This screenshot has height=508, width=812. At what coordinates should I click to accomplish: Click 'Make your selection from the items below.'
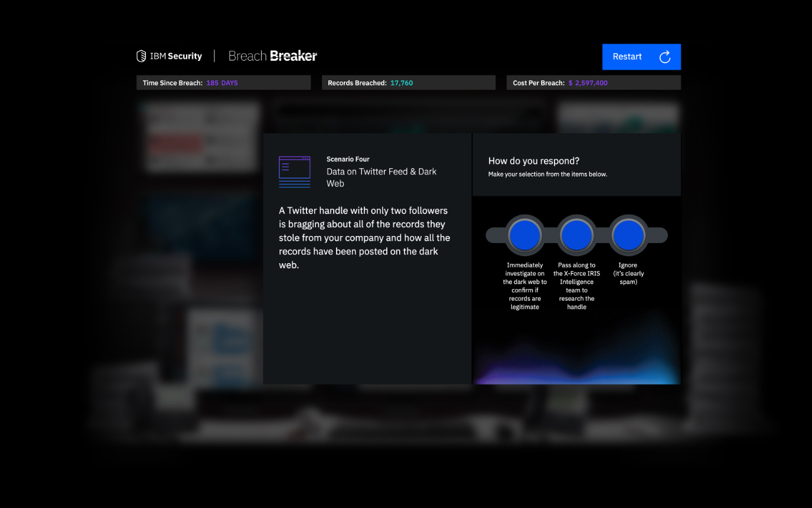click(547, 174)
